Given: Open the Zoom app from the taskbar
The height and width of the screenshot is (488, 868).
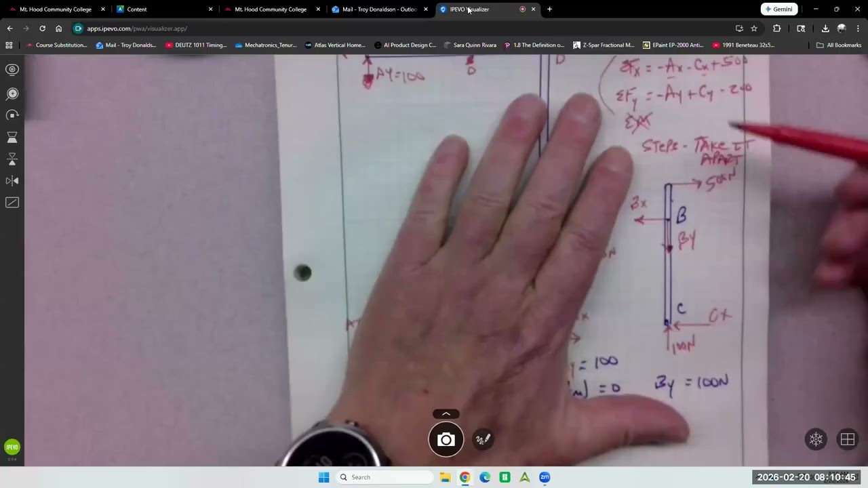Looking at the screenshot, I should (x=545, y=477).
